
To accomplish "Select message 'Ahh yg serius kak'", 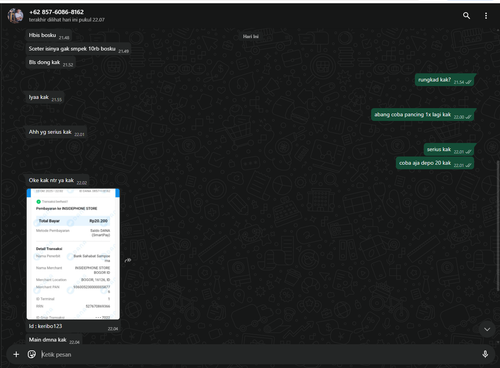I will [x=56, y=132].
